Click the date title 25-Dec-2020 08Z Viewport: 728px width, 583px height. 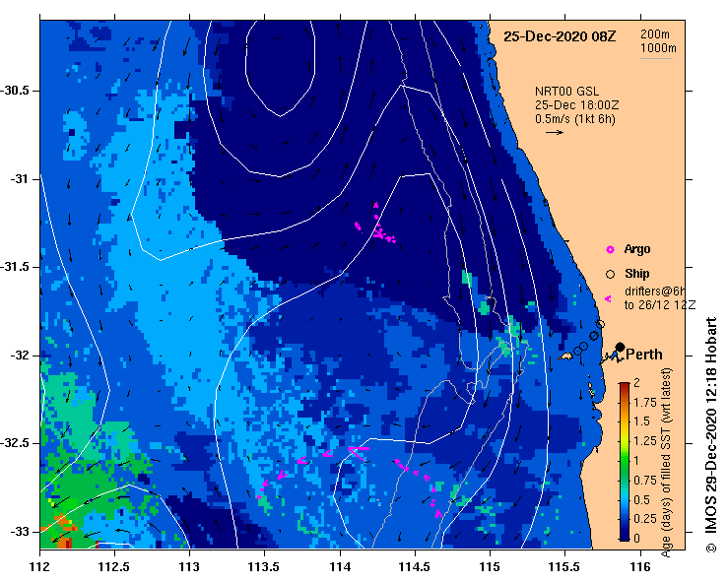(x=560, y=36)
